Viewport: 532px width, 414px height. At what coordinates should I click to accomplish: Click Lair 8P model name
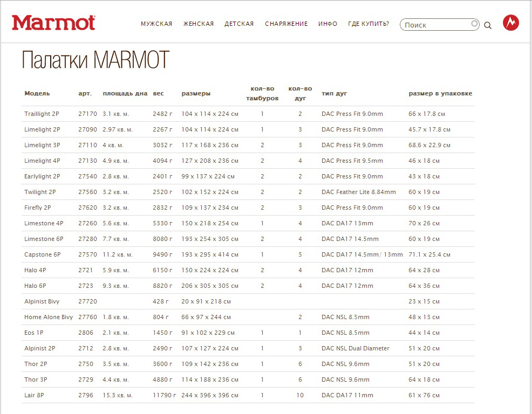[34, 395]
